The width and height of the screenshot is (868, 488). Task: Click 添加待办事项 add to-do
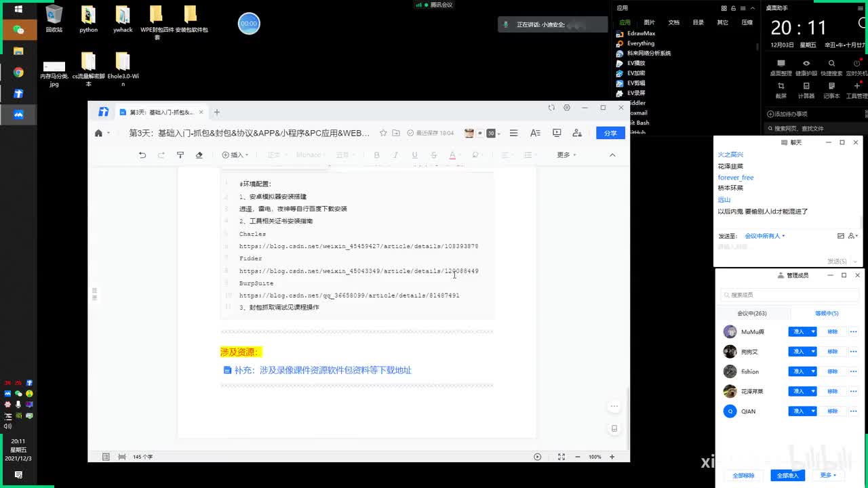[x=787, y=114]
